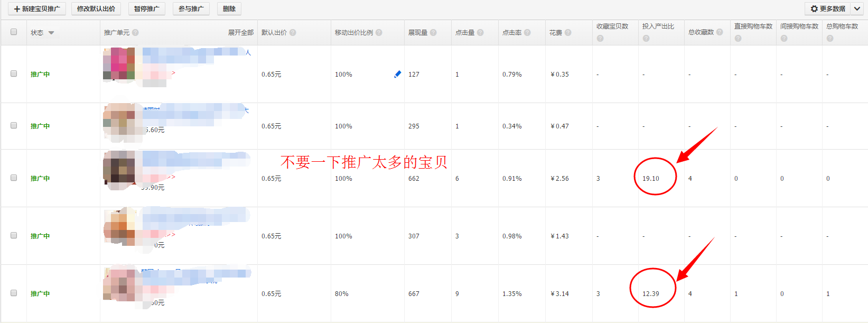Click 展开全部 to expand all units
This screenshot has height=323, width=868.
[x=240, y=33]
